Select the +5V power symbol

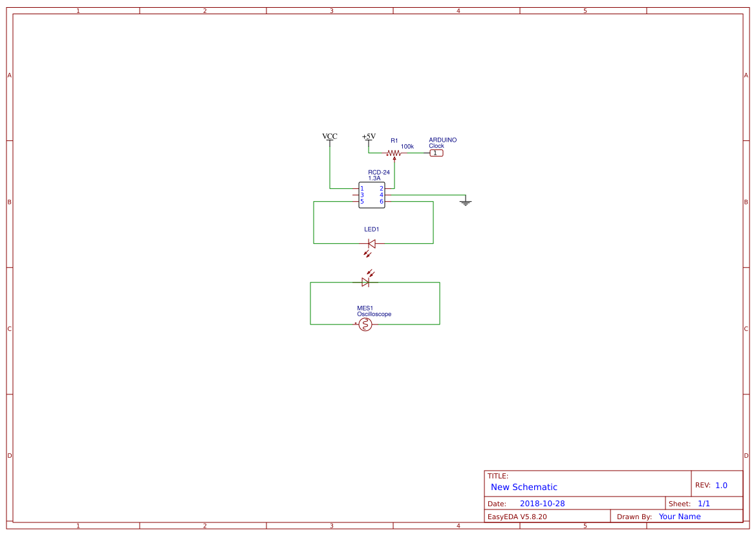tap(369, 137)
